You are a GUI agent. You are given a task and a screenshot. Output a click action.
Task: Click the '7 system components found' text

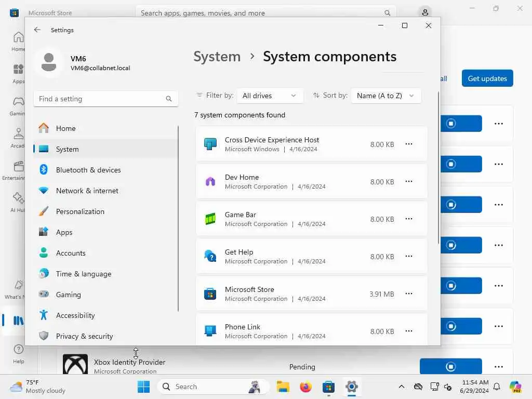click(240, 115)
